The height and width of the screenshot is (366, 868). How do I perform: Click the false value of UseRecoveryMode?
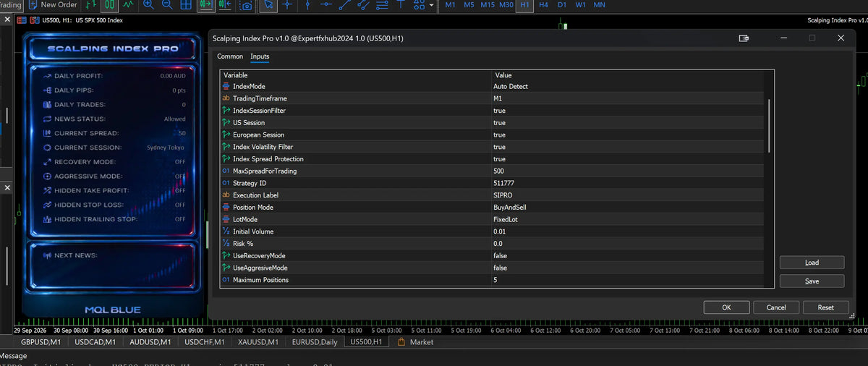[x=501, y=255]
